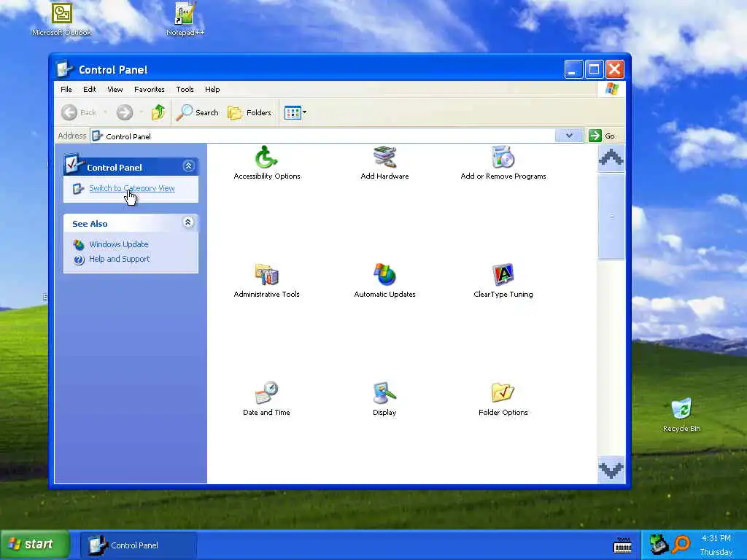Open Help and Support link
This screenshot has width=747, height=560.
(119, 259)
